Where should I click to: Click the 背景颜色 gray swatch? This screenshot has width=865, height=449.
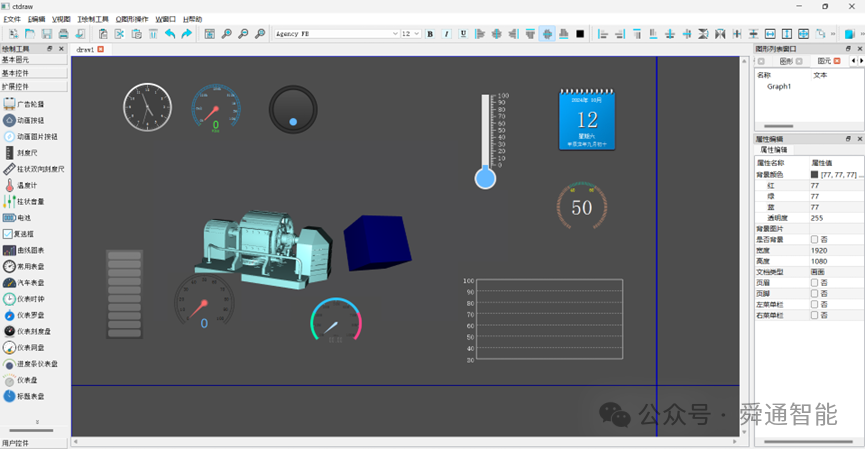[814, 174]
